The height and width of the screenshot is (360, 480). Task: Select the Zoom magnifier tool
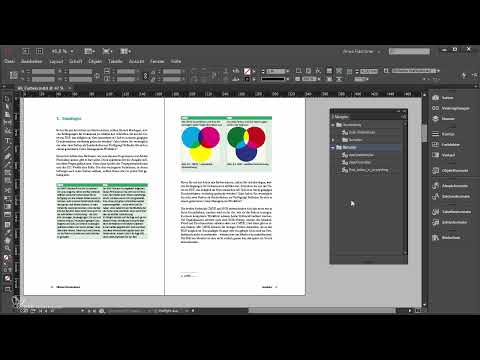(7, 248)
